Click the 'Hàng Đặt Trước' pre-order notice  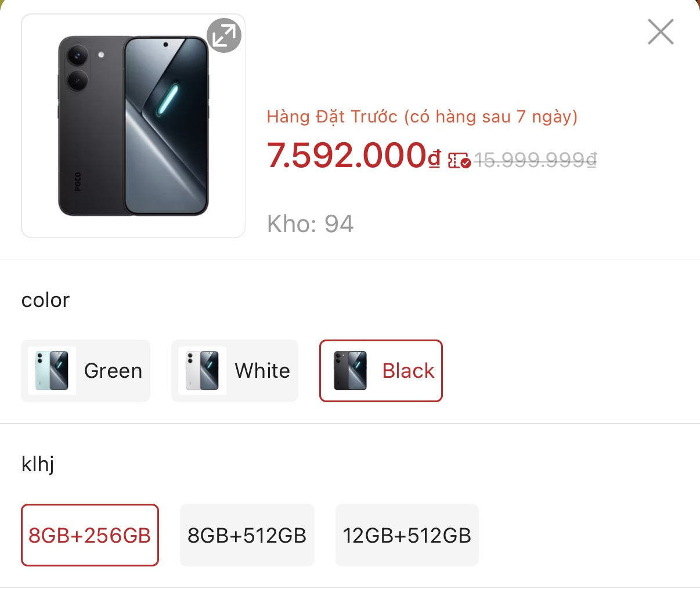422,116
